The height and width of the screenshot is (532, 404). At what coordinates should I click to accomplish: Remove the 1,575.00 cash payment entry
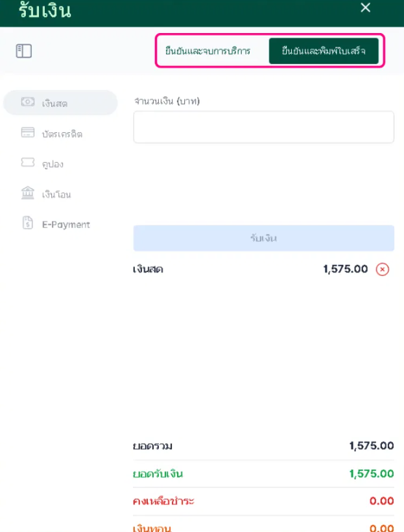pos(383,270)
